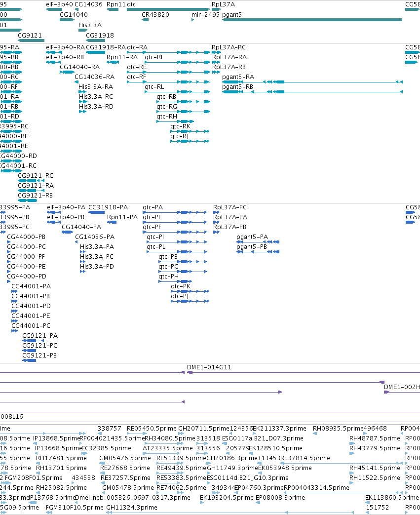Open protein eIF-3p40-PA label
The width and height of the screenshot is (420, 515).
66,207
